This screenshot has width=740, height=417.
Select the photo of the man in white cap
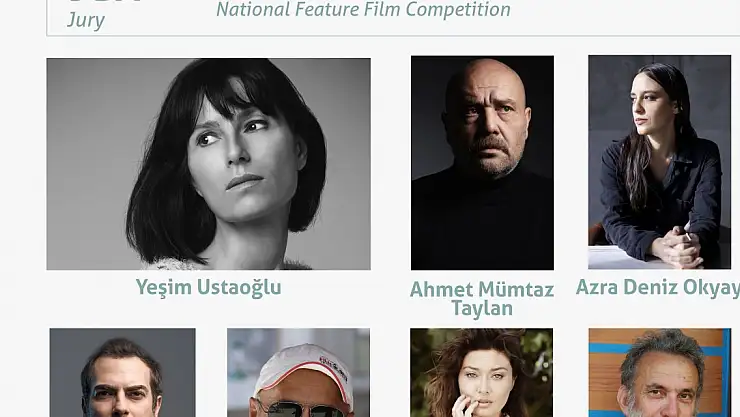tap(298, 373)
